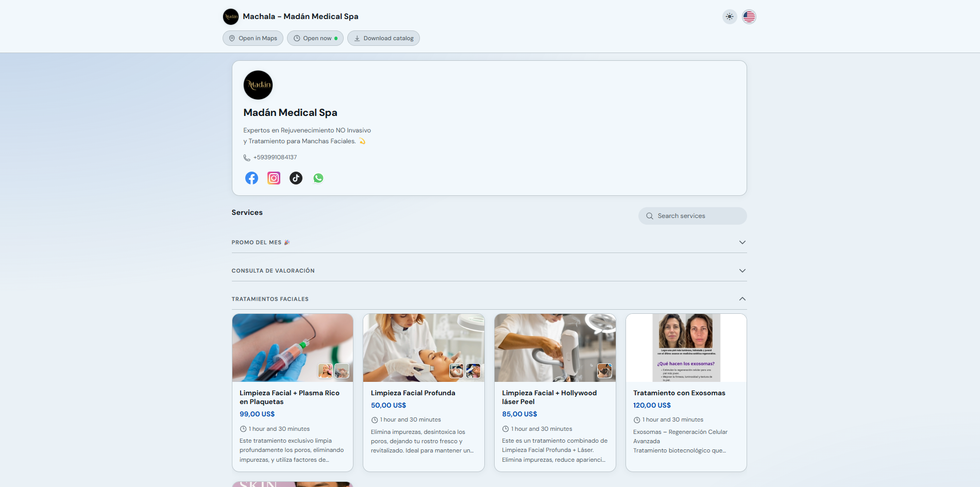Expand the PROMO DEL MES section
The image size is (980, 487).
click(x=489, y=242)
